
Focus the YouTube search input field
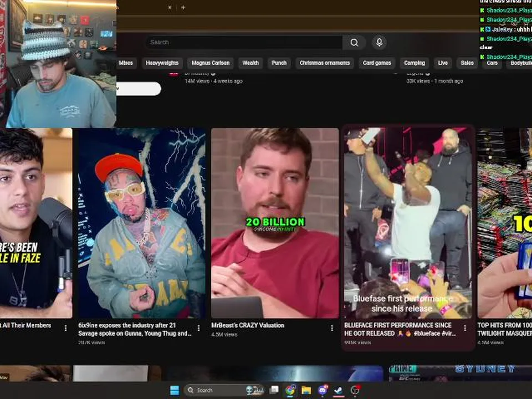pyautogui.click(x=244, y=43)
